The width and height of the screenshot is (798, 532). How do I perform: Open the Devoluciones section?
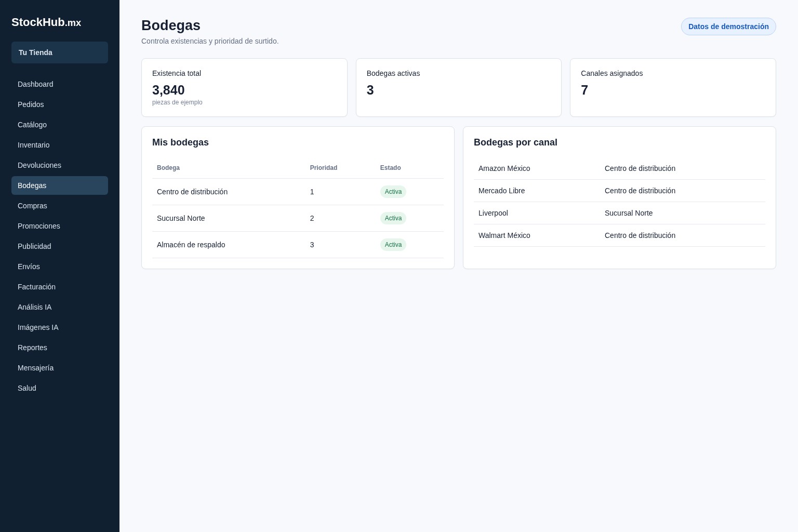point(60,165)
